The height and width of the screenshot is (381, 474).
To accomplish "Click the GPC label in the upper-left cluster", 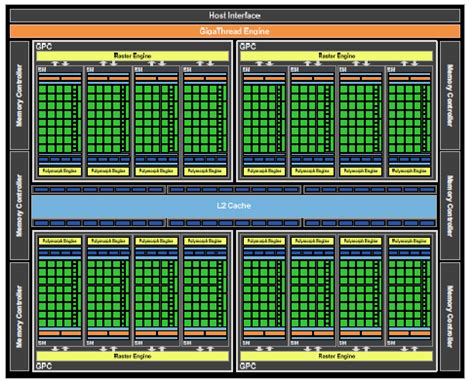I will click(x=44, y=47).
